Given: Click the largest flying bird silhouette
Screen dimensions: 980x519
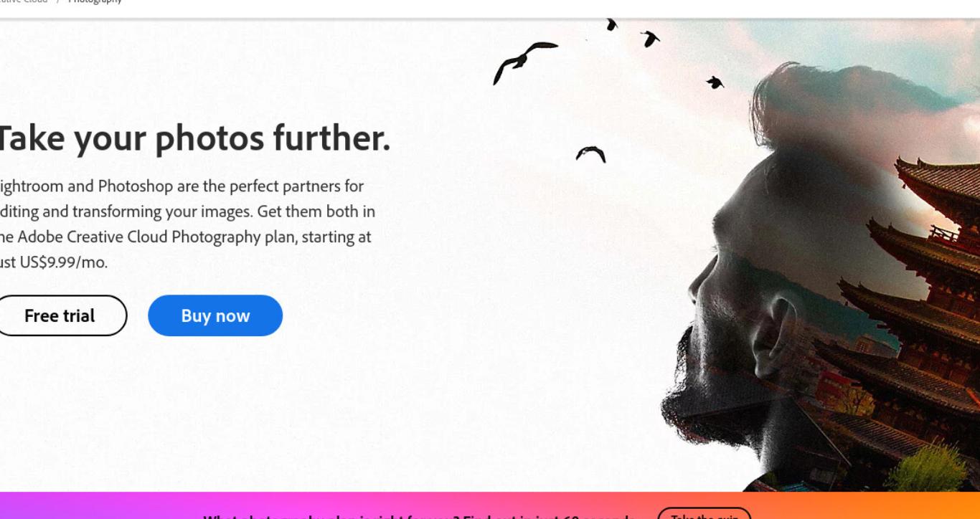Looking at the screenshot, I should [524, 62].
